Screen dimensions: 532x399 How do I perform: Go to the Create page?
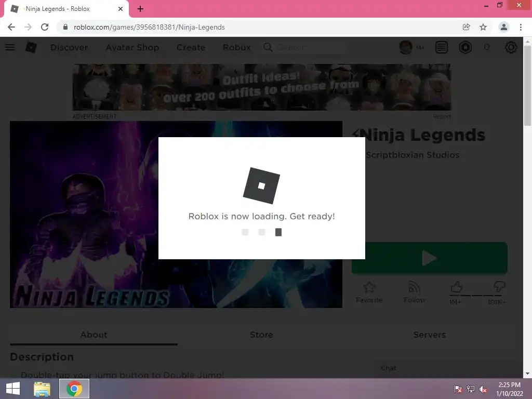tap(191, 47)
